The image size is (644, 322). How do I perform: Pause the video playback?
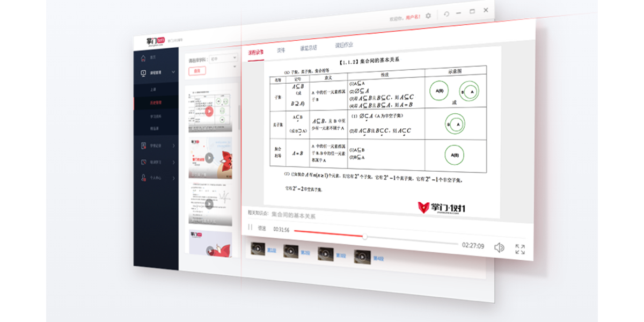pyautogui.click(x=250, y=228)
